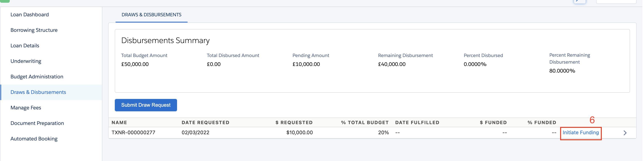644x161 pixels.
Task: Click the Submit Draw Request button
Action: pos(146,105)
